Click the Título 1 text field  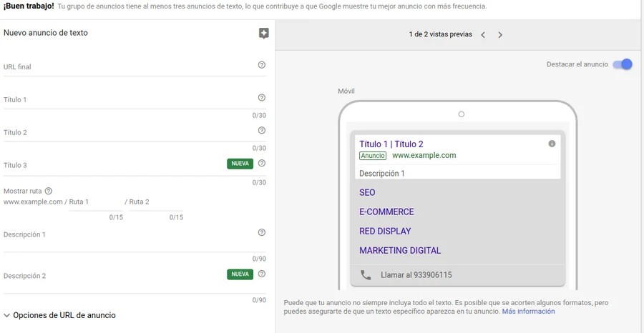pos(129,100)
